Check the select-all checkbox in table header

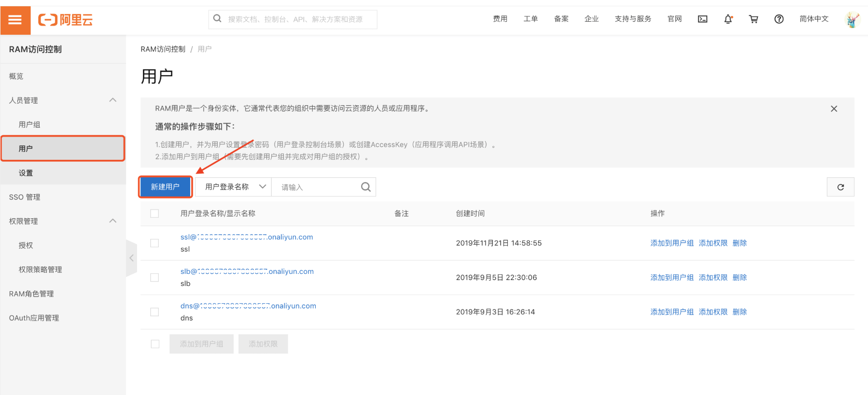tap(154, 213)
